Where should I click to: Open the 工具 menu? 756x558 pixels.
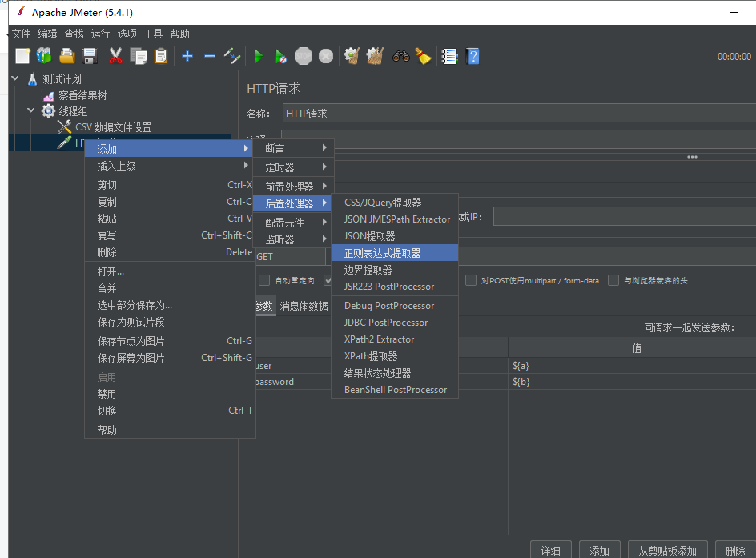(153, 34)
